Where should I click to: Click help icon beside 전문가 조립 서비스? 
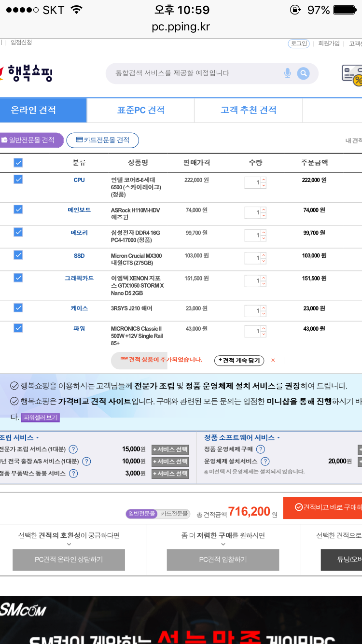click(x=73, y=449)
